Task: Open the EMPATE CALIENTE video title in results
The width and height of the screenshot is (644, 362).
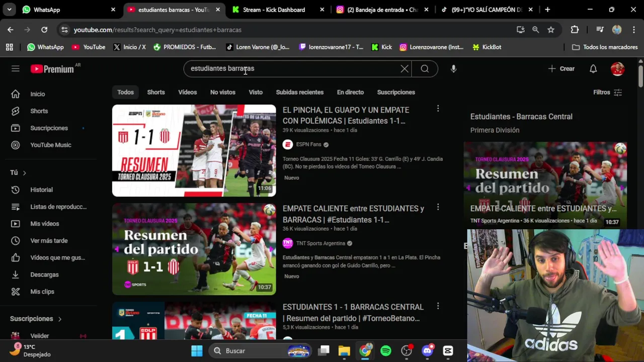Action: 353,214
